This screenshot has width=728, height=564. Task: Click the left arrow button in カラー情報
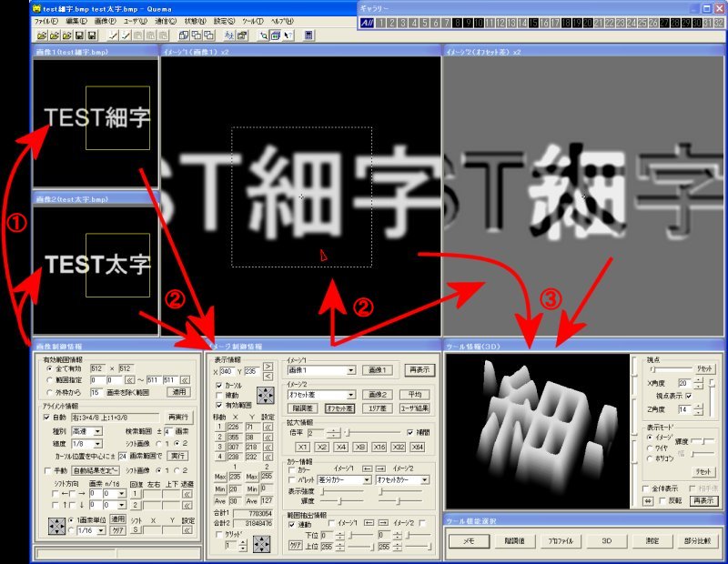click(368, 468)
